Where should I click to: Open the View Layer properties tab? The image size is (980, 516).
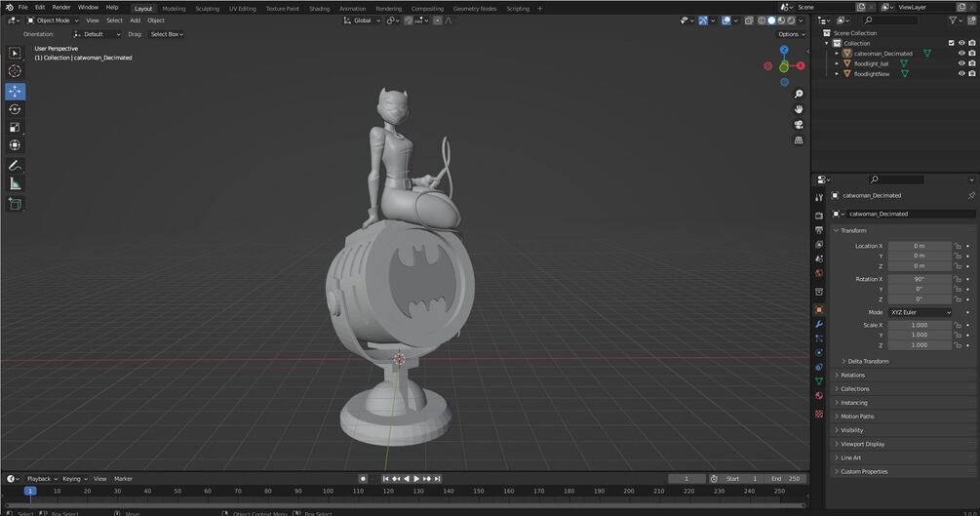[x=819, y=245]
